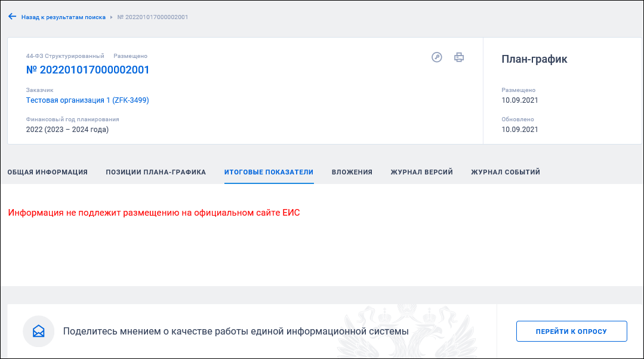This screenshot has width=644, height=359.
Task: Click the '44-ФЗ Структурированный' label
Action: (x=65, y=56)
